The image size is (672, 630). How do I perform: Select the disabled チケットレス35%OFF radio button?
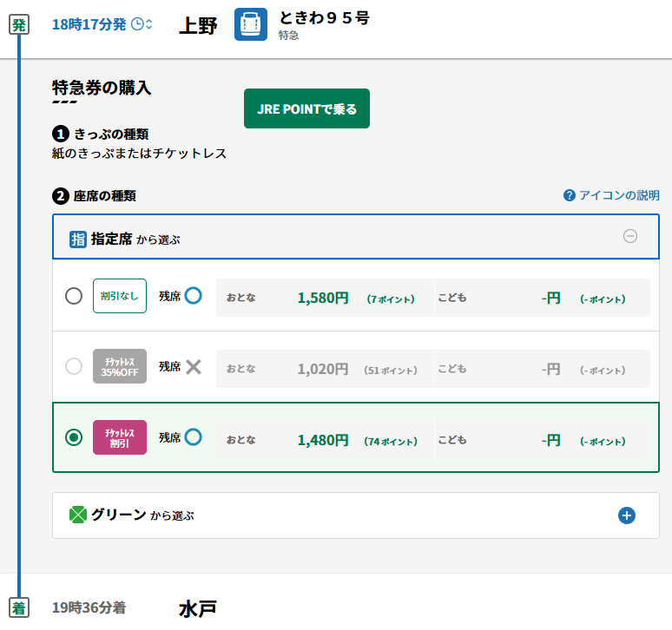coord(74,366)
